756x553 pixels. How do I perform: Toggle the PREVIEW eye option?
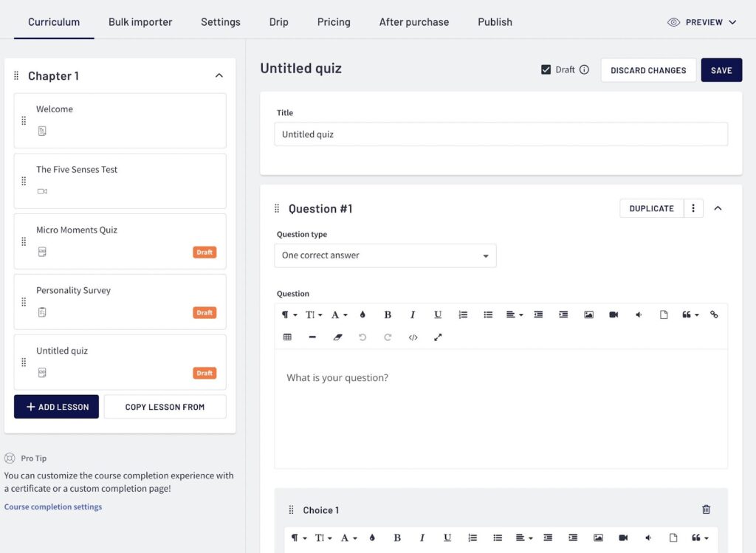701,22
